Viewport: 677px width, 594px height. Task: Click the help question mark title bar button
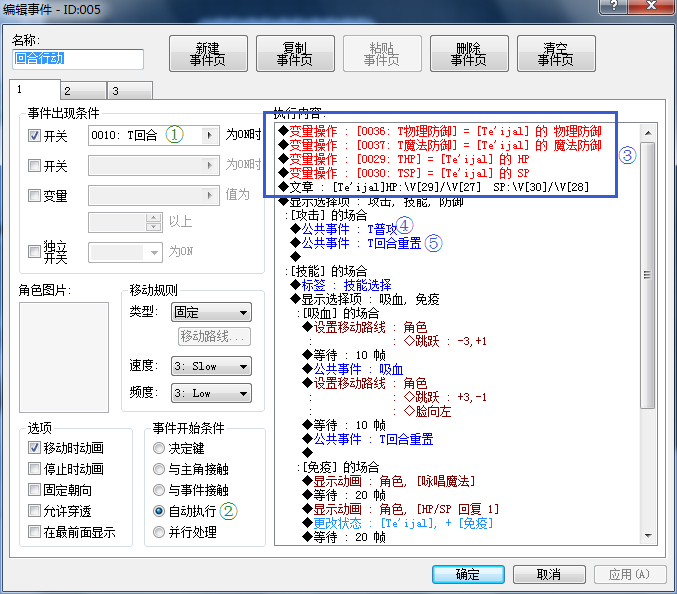[x=614, y=6]
